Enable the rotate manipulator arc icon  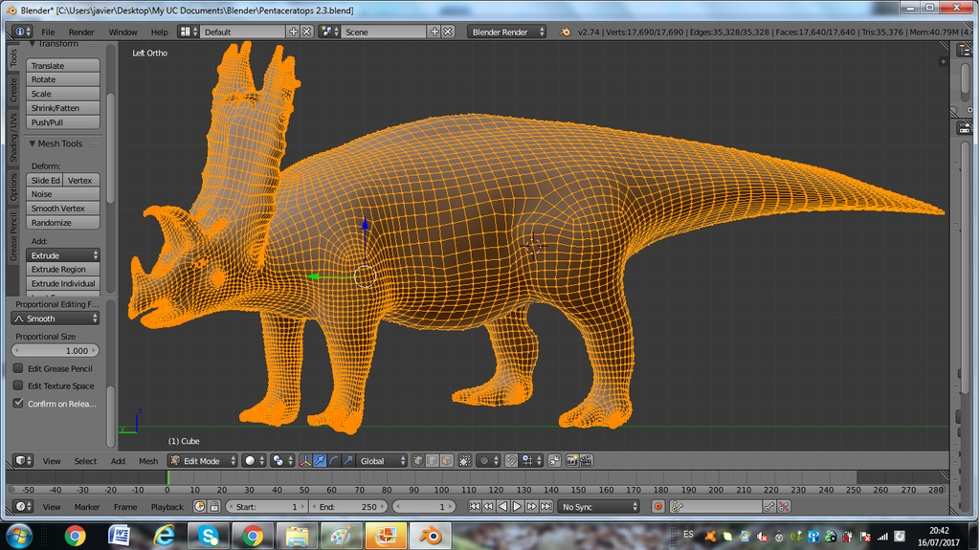point(334,461)
